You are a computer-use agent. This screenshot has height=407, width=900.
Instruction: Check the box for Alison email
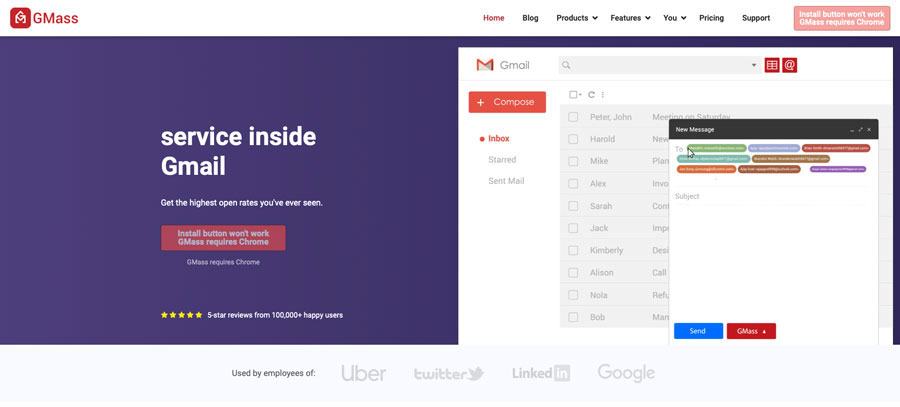[x=573, y=273]
